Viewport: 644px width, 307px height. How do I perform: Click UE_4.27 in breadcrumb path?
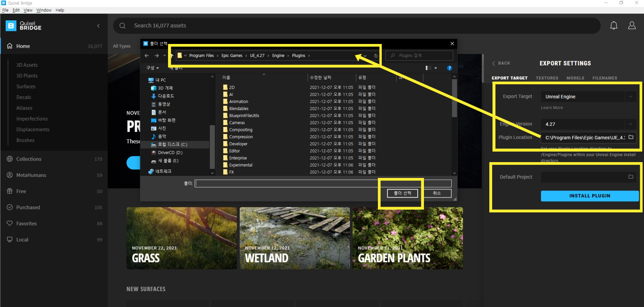coord(257,56)
